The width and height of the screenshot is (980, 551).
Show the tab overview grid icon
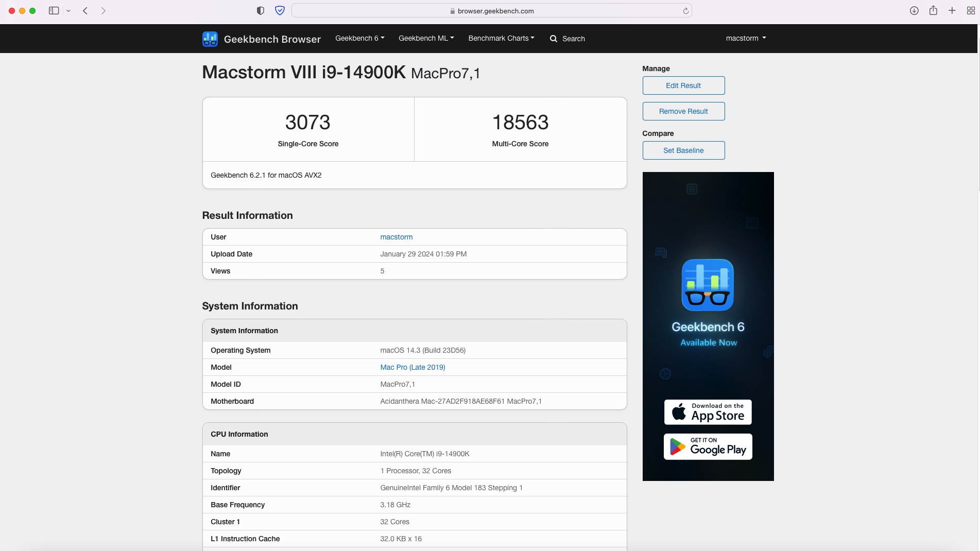[971, 11]
